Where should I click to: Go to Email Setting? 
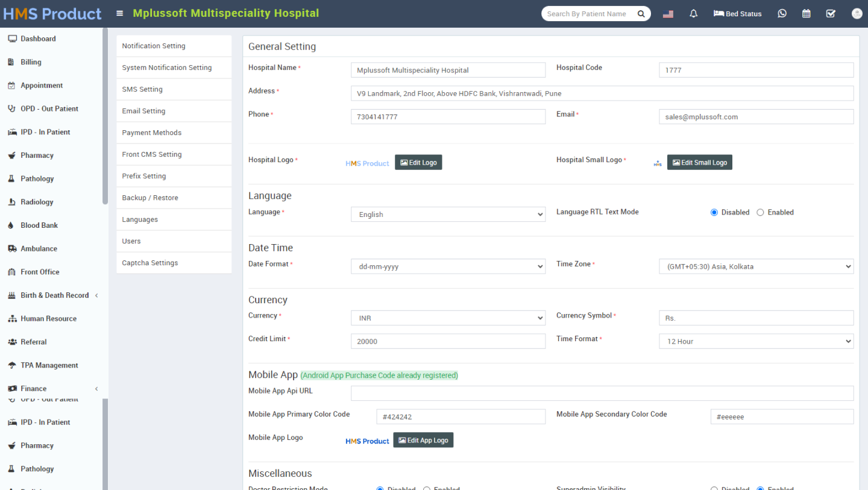pos(174,111)
